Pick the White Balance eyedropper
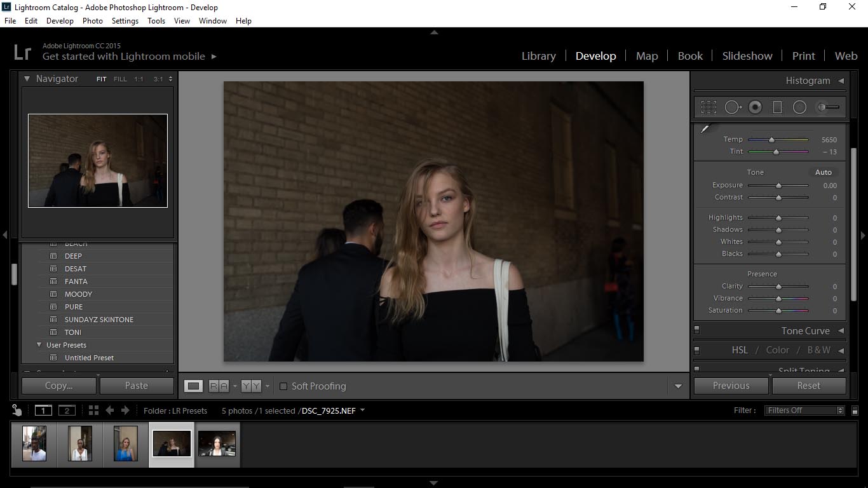Image resolution: width=868 pixels, height=488 pixels. 705,129
